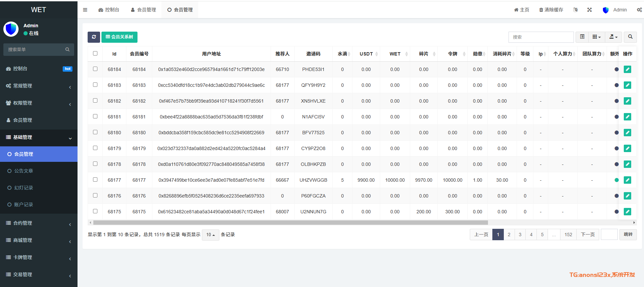Click the edit icon for member 68177
644x287 pixels.
[x=627, y=180]
